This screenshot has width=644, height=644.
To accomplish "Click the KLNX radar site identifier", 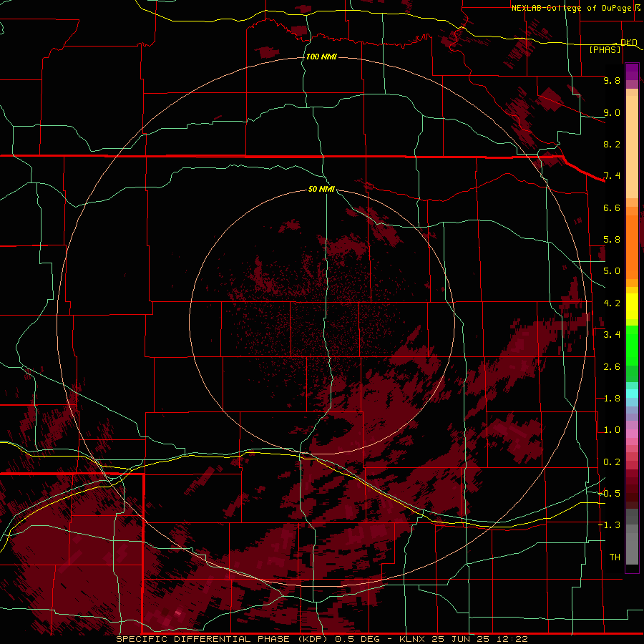I will coord(414,639).
